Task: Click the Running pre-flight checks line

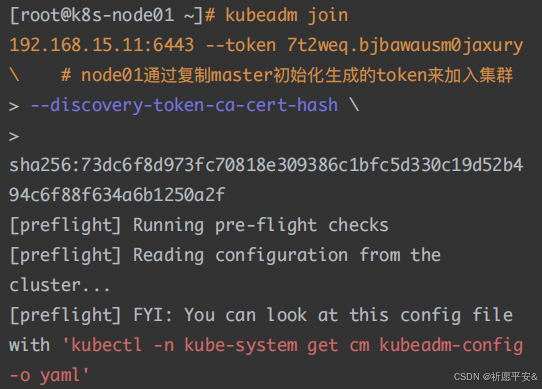Action: [199, 225]
